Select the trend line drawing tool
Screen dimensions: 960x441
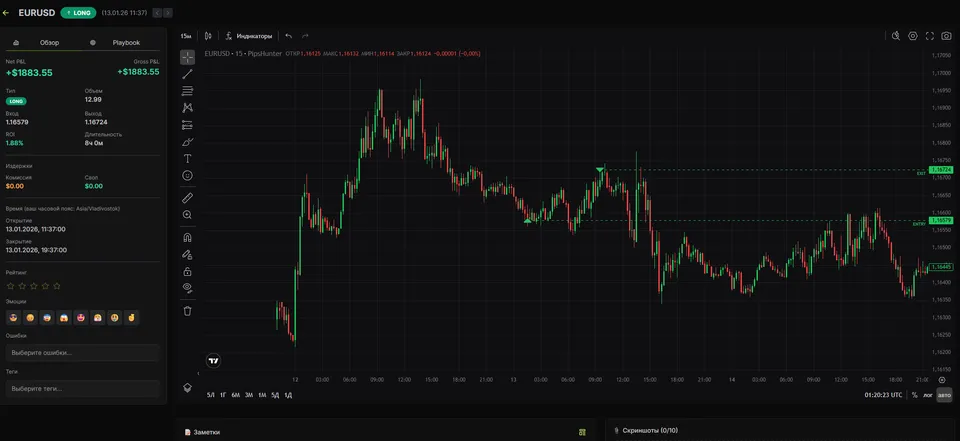point(187,74)
